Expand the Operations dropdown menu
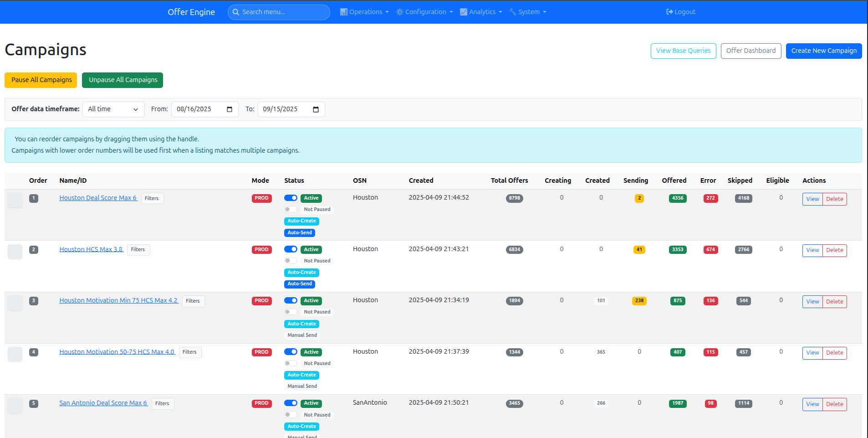868x438 pixels. point(364,12)
